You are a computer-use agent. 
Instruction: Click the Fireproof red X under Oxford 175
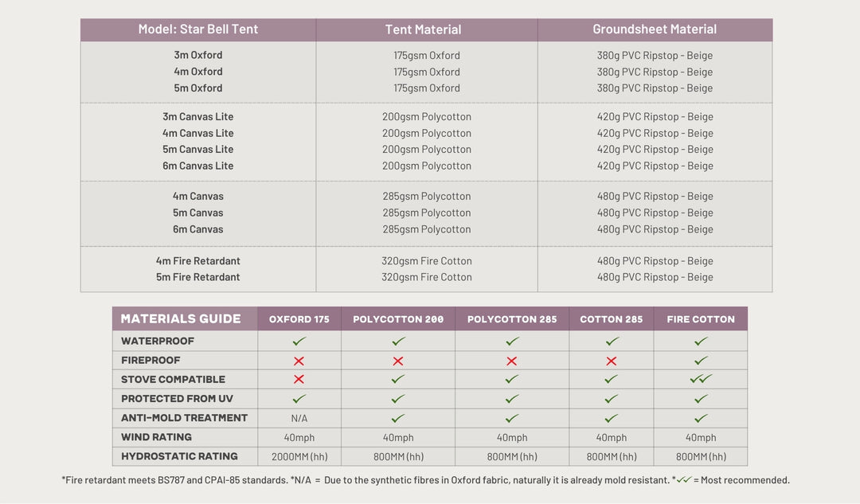(x=299, y=361)
